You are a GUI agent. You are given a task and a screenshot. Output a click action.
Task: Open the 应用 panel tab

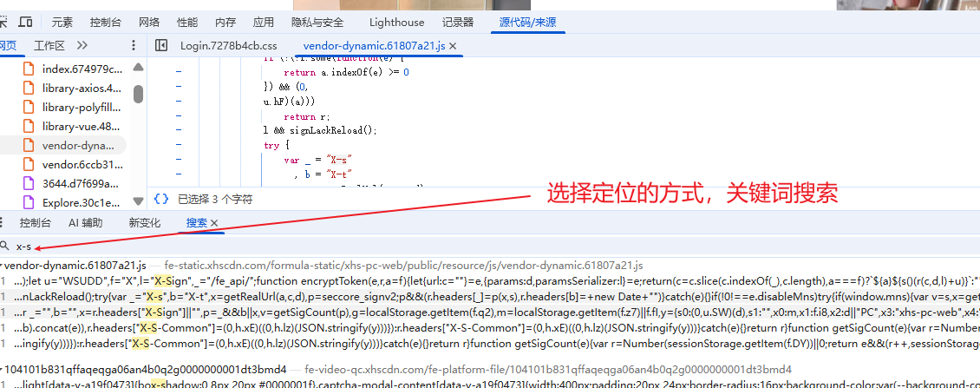[263, 23]
